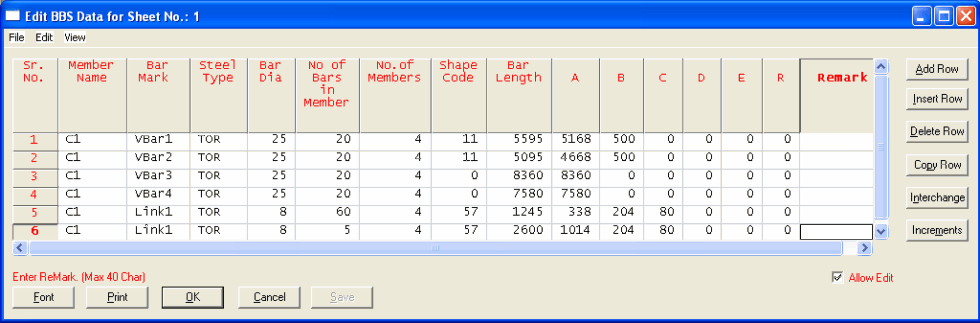
Task: Click the vertical scrollbar up arrow
Action: tap(881, 67)
